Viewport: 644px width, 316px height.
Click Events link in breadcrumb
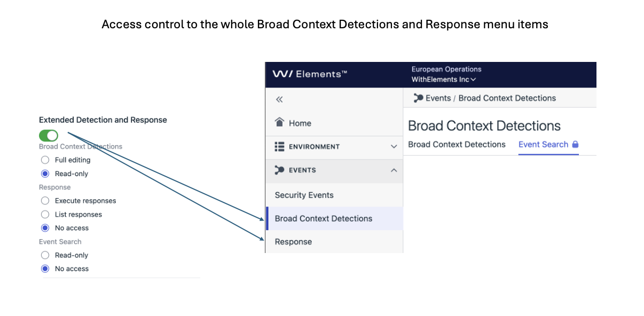pyautogui.click(x=438, y=98)
